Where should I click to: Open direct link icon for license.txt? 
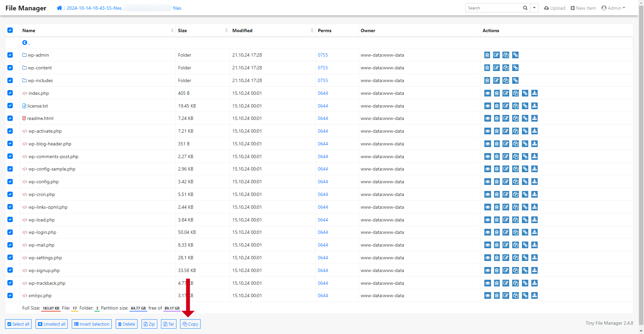[525, 106]
